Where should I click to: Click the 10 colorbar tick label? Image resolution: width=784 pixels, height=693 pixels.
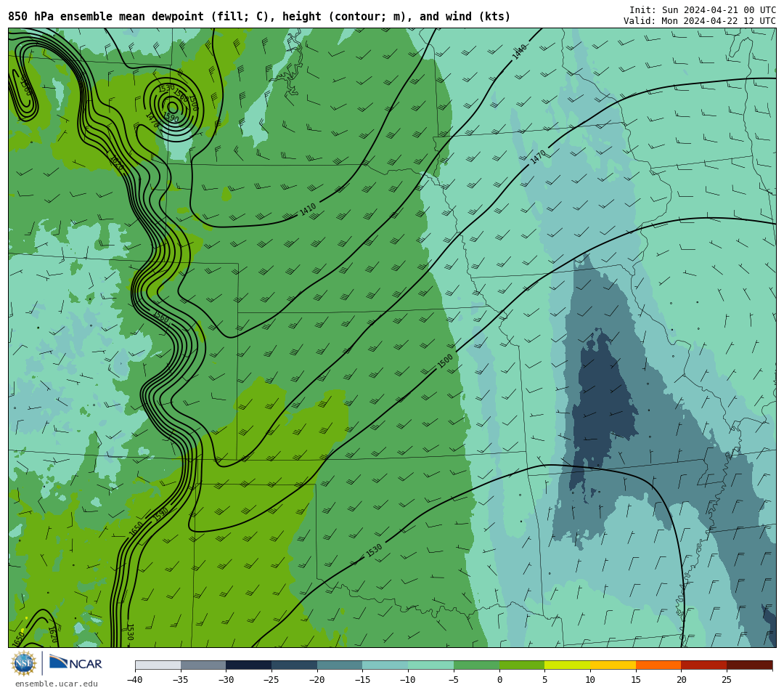(x=590, y=679)
